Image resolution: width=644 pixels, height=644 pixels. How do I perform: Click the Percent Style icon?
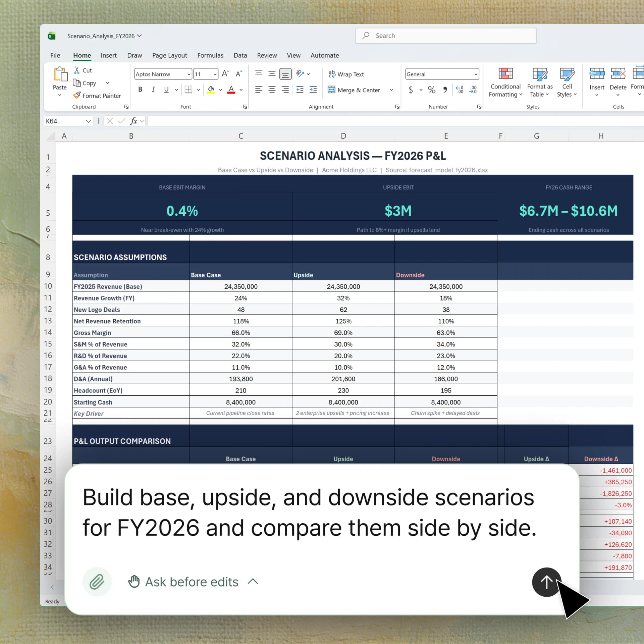coord(431,90)
